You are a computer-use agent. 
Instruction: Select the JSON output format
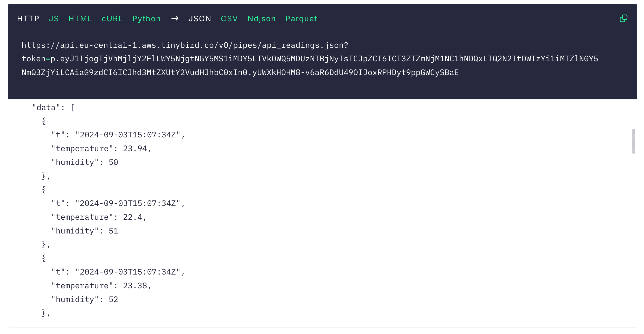click(x=200, y=19)
